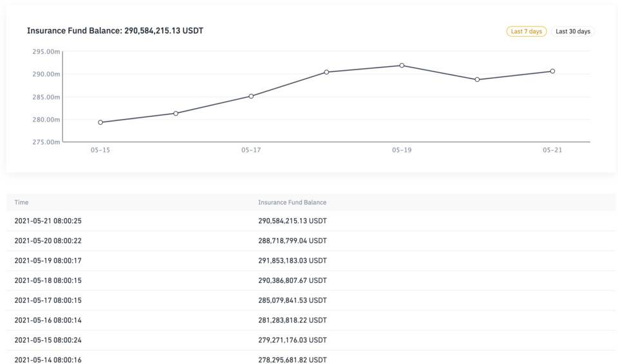Viewport: 618px width, 364px height.
Task: Select the 2021-05-18 08:00:15 row
Action: [x=48, y=280]
